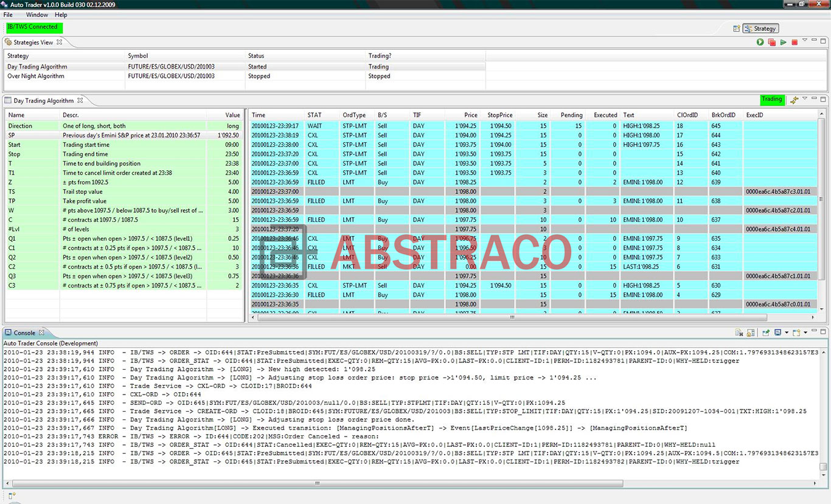This screenshot has width=831, height=504.
Task: Open the Strategies View dropdown menu triangle
Action: point(805,40)
